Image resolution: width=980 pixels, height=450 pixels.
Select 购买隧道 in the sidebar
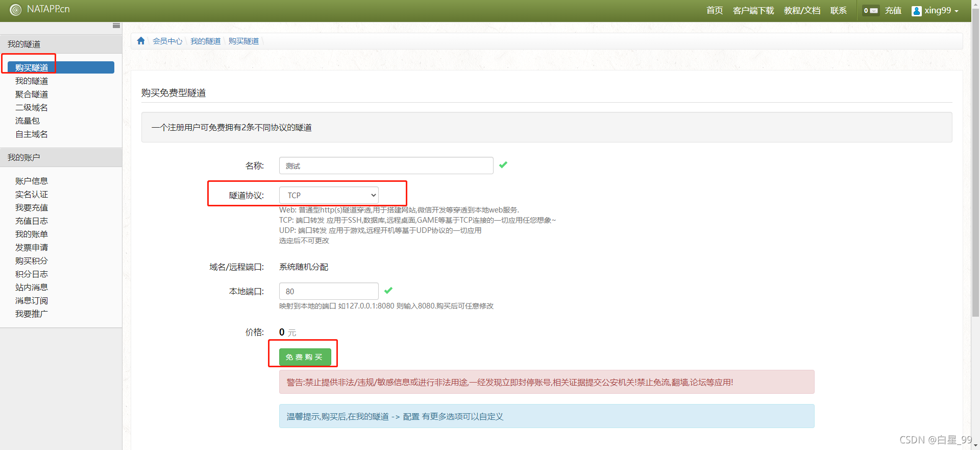[61, 67]
